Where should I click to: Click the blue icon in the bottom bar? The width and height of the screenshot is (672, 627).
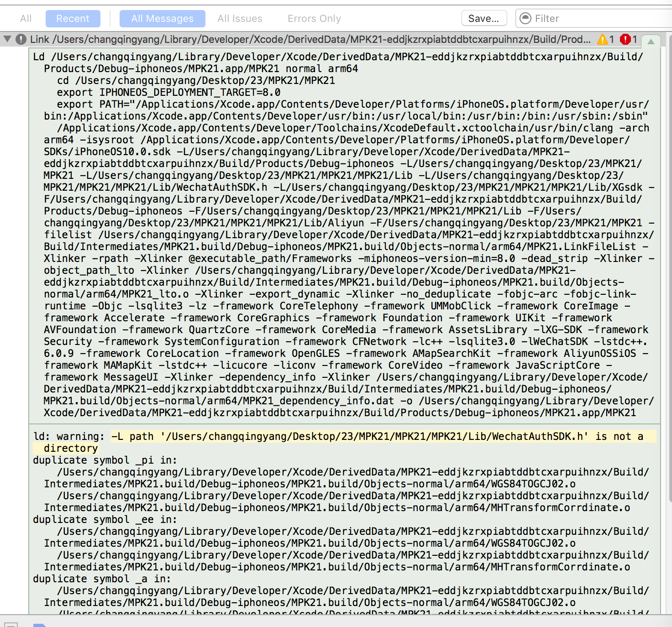pos(40,624)
